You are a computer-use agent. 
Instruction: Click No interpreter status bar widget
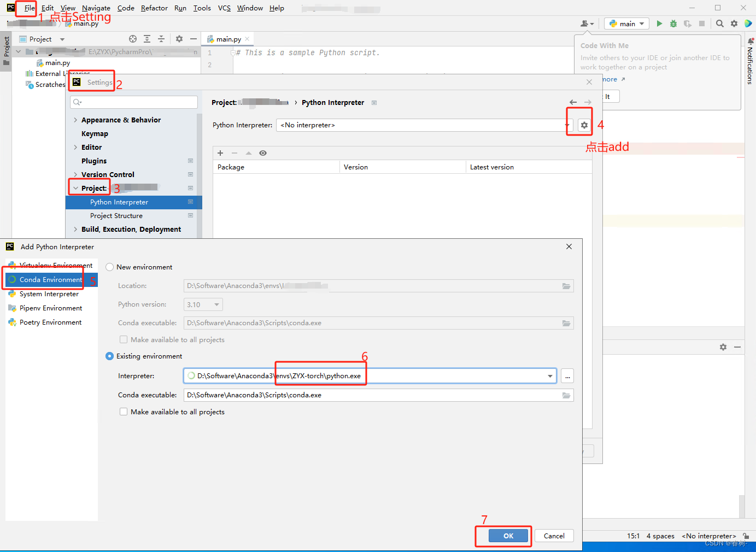click(x=709, y=536)
